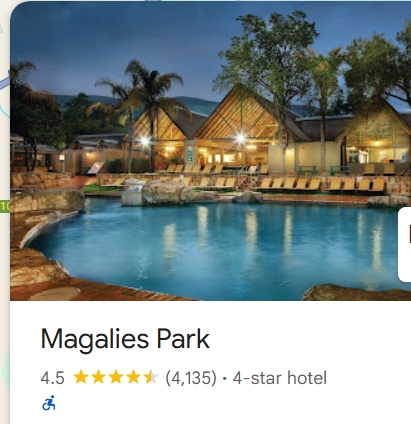Open the Magalies Park pool photo

coord(210,151)
